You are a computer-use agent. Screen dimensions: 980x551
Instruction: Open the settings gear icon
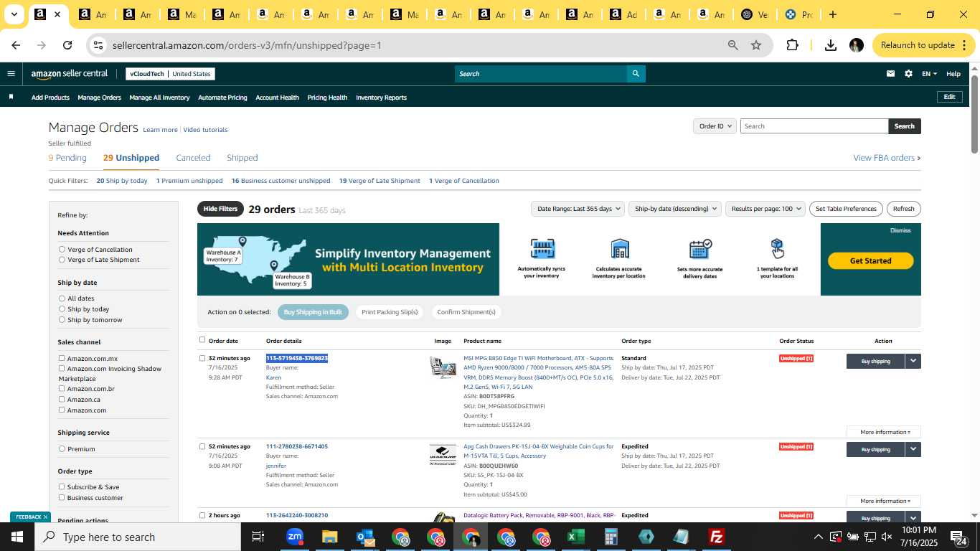tap(908, 74)
